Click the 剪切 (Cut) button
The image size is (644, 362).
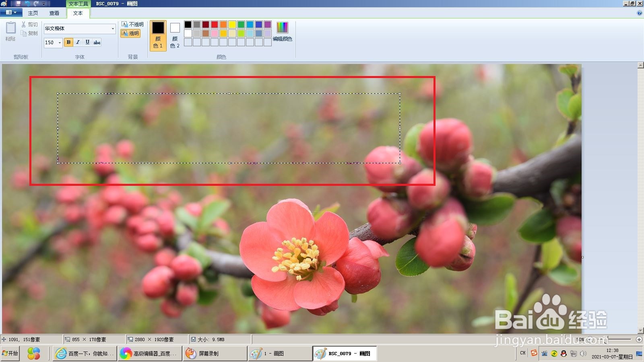tap(29, 25)
